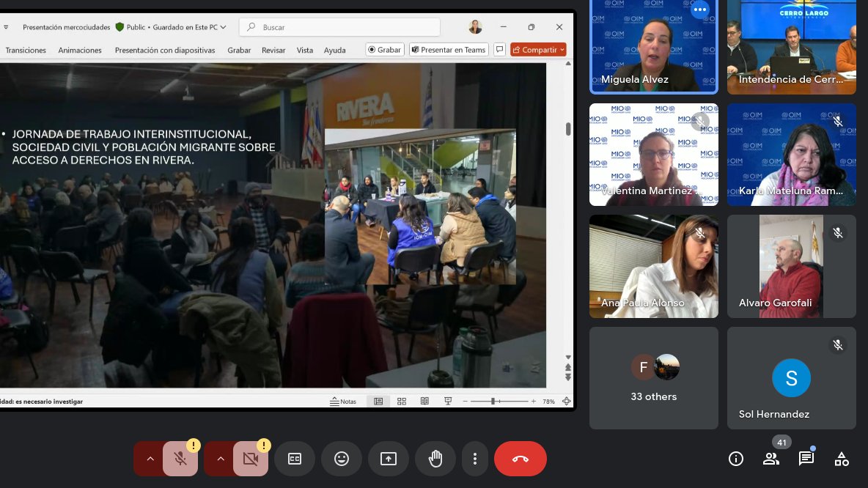Open Animaciones ribbon tab
Viewport: 868px width, 488px height.
coord(80,50)
